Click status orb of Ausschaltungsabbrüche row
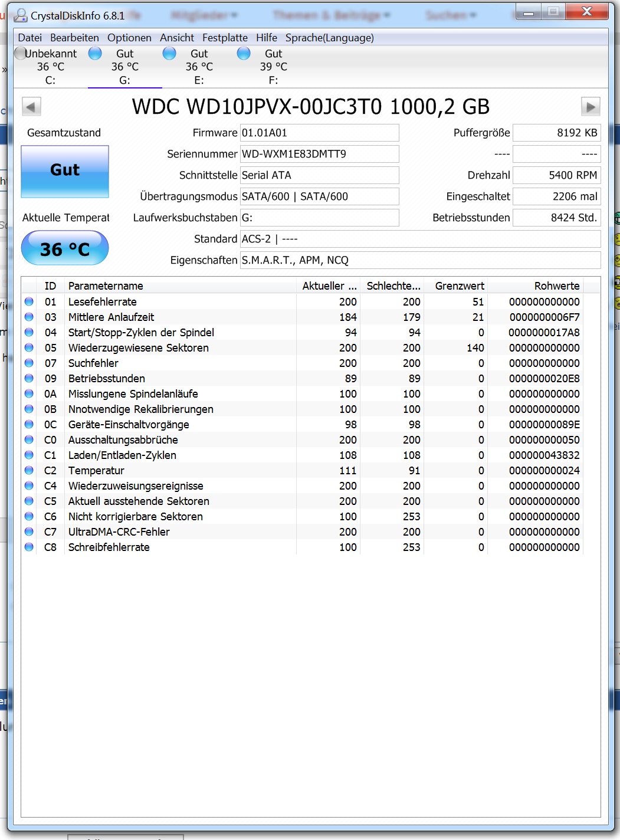620x840 pixels. [x=29, y=439]
